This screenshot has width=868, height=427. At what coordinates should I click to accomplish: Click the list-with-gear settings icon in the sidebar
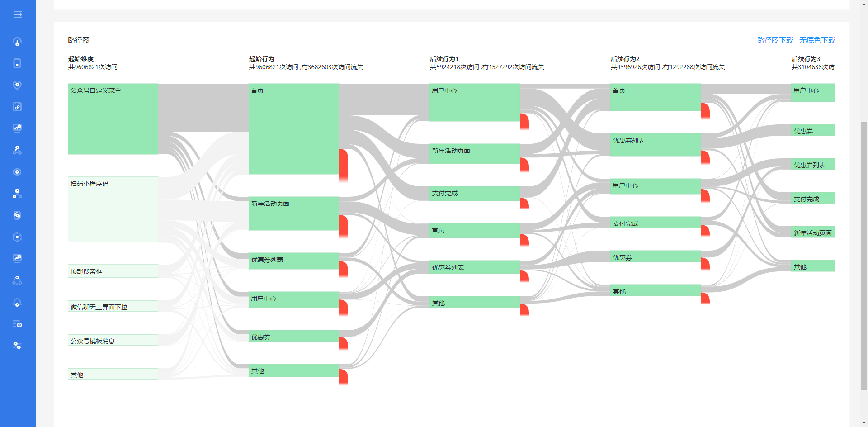(17, 324)
